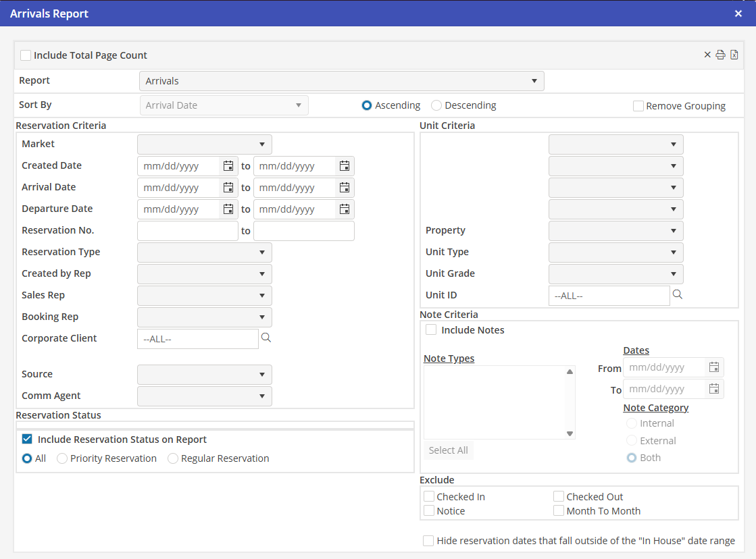756x559 pixels.
Task: Click Unit ID search magnifier icon
Action: point(678,294)
